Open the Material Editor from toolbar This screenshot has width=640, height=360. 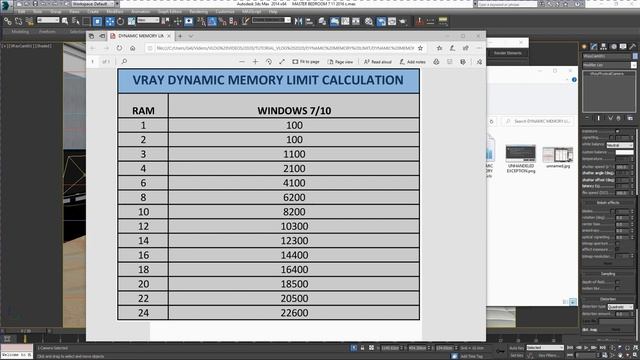369,21
